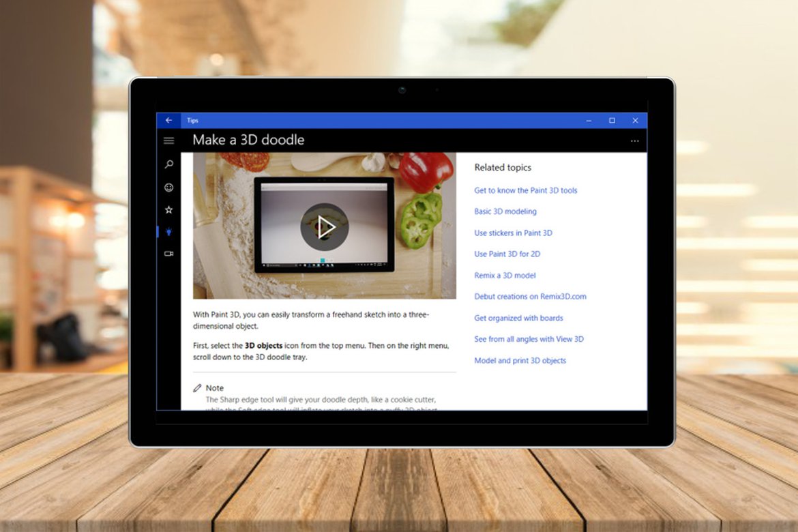Open the "Basic 3D modeling" topic
Viewport: 798px width, 532px height.
(x=505, y=211)
